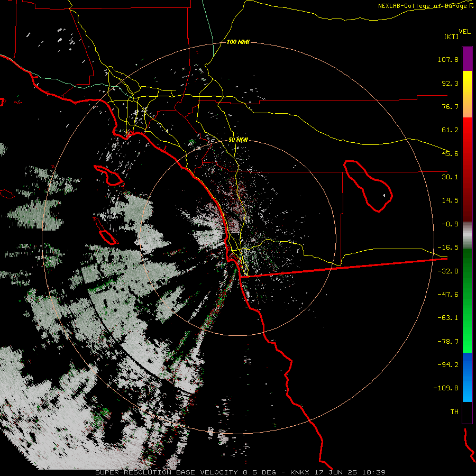Screen dimensions: 476x476
Task: Click the -63.1 legend value
Action: point(448,318)
